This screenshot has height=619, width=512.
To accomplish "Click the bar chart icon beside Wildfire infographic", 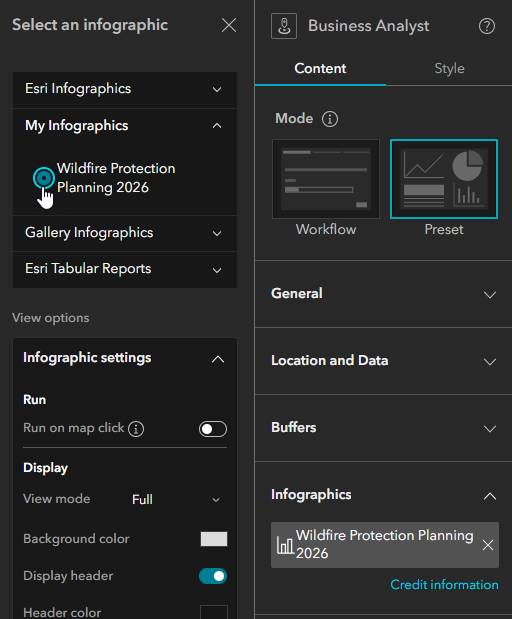I will (285, 545).
